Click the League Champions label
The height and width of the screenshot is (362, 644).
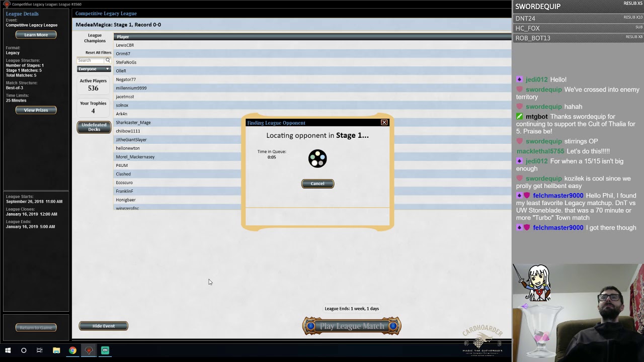click(95, 38)
